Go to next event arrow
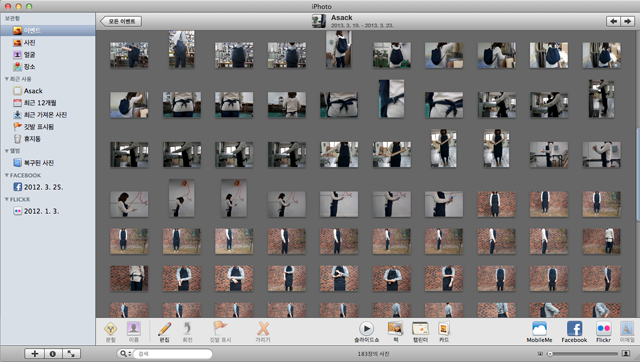The height and width of the screenshot is (362, 640). click(x=627, y=21)
